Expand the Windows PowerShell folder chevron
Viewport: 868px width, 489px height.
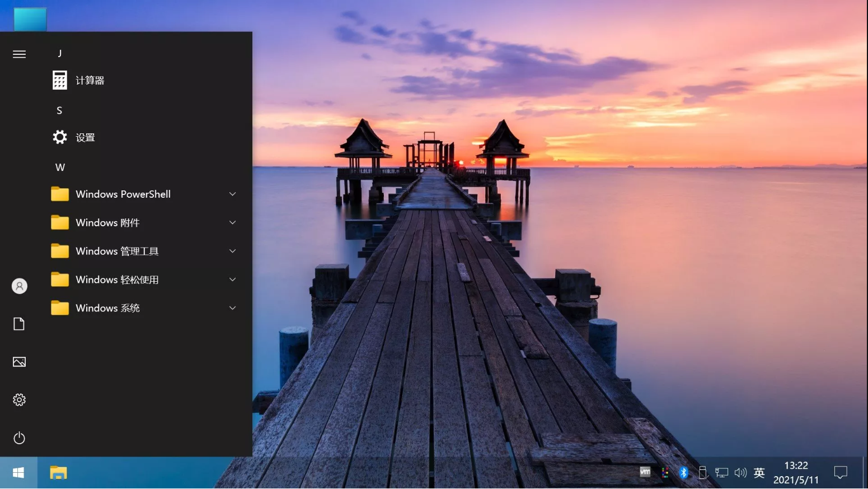(233, 194)
